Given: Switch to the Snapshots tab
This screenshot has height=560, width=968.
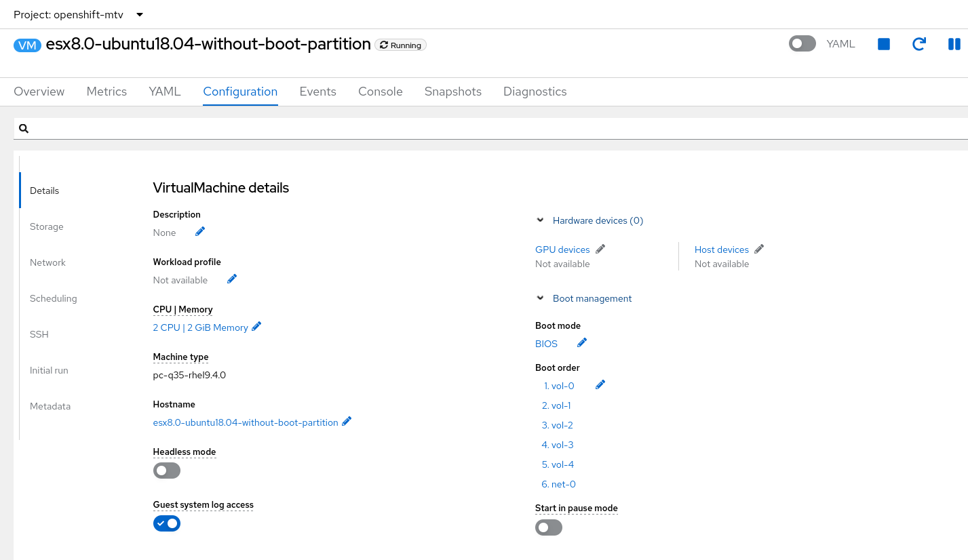Looking at the screenshot, I should (x=452, y=92).
